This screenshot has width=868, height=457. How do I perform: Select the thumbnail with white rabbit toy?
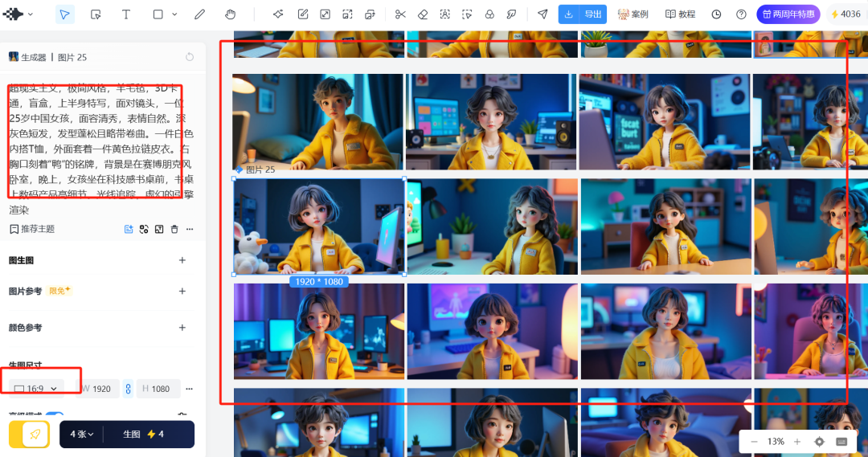click(319, 226)
